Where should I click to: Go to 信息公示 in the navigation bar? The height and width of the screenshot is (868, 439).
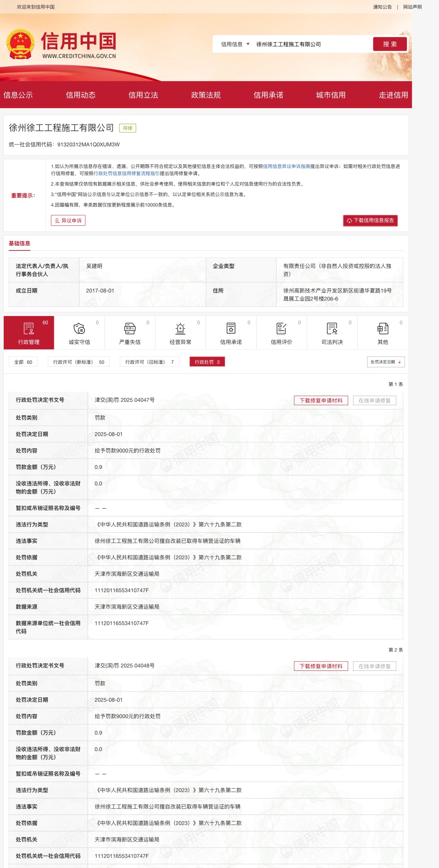tap(18, 95)
